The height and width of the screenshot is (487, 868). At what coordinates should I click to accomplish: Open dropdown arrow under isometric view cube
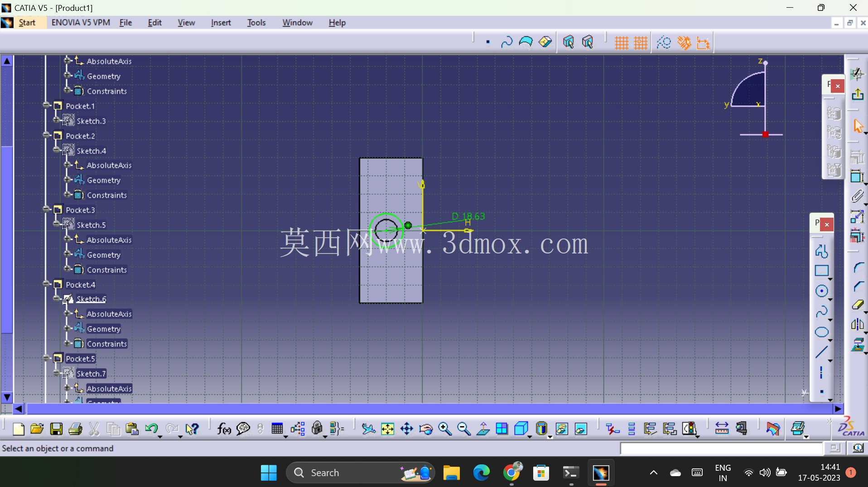[529, 437]
